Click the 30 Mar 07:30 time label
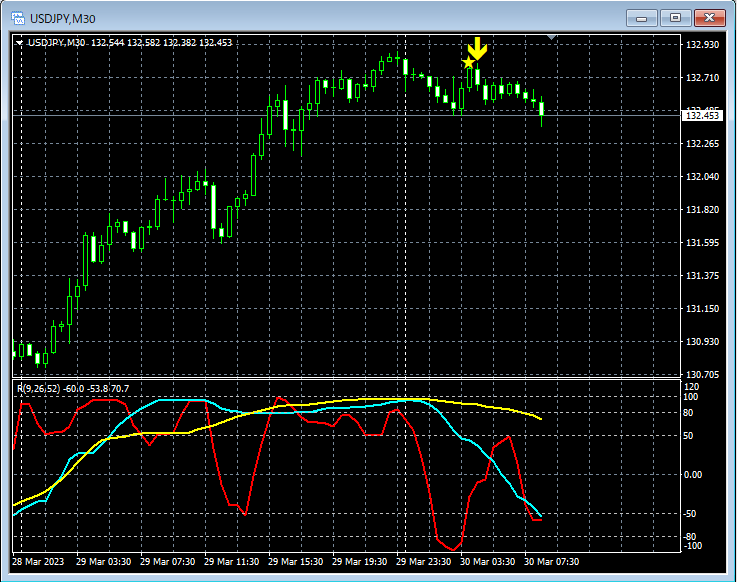This screenshot has width=738, height=582. coord(552,561)
